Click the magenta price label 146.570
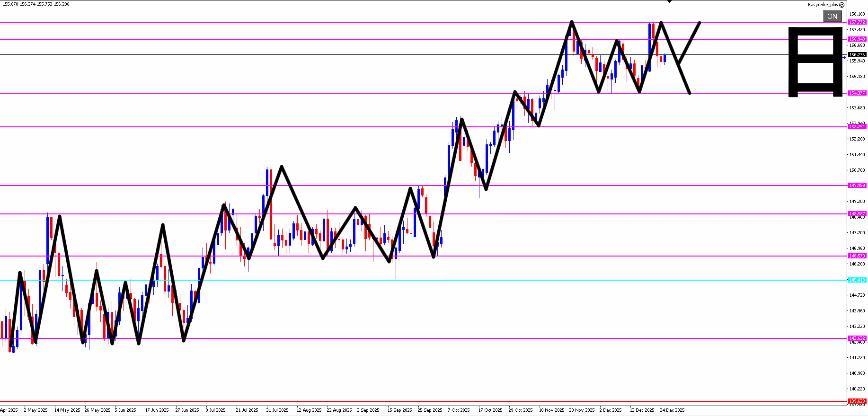This screenshot has height=416, width=868. click(857, 256)
